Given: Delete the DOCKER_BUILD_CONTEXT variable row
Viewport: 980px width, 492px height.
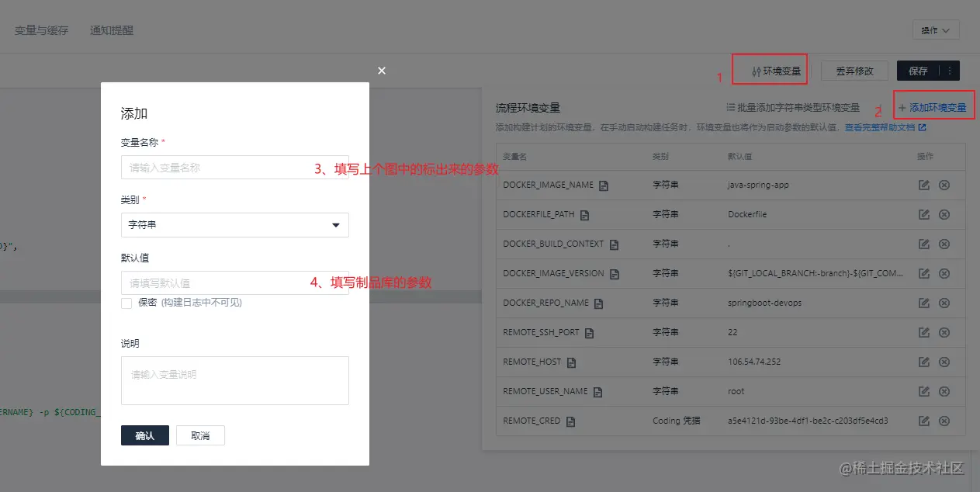Looking at the screenshot, I should 944,244.
